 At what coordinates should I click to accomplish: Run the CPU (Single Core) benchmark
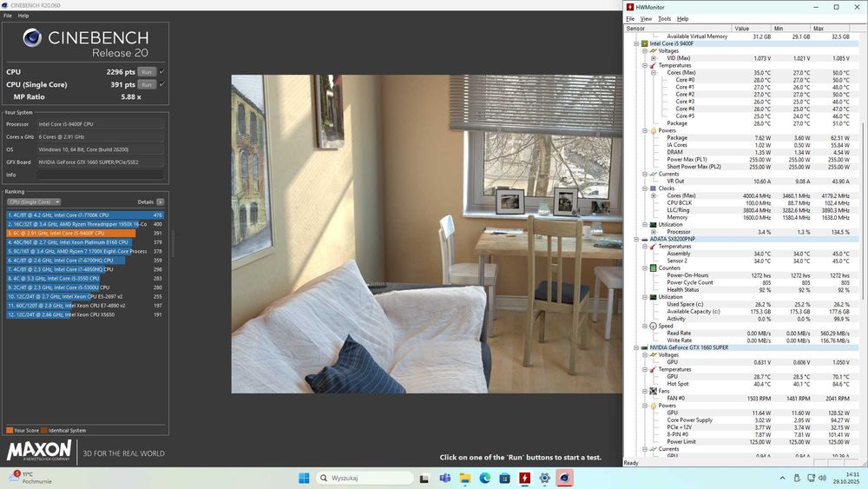click(146, 85)
